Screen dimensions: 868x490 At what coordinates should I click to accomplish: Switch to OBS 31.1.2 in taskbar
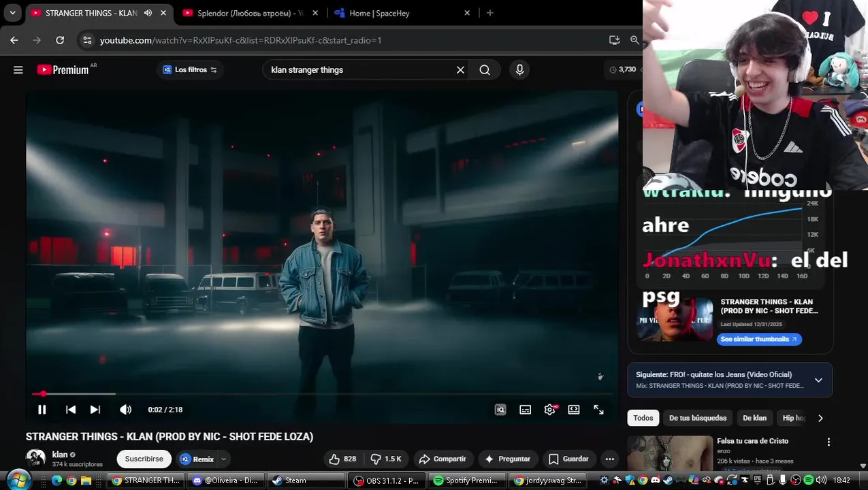click(x=387, y=480)
